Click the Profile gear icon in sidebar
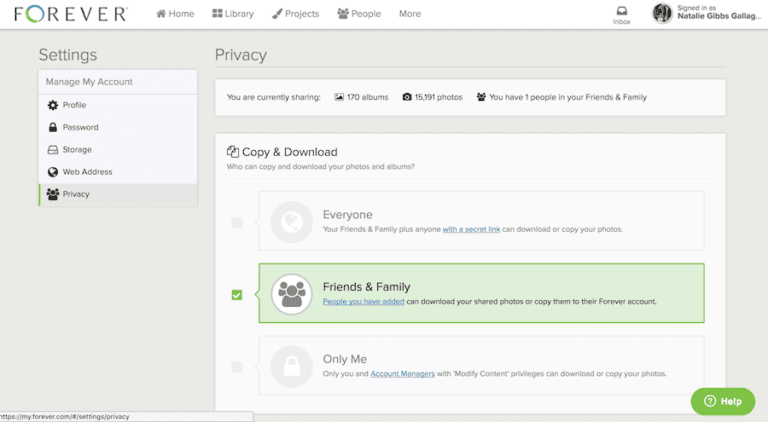Screen dimensions: 768x422 tap(53, 105)
